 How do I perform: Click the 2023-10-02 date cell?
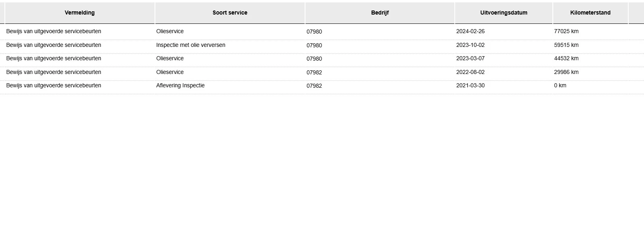click(470, 45)
